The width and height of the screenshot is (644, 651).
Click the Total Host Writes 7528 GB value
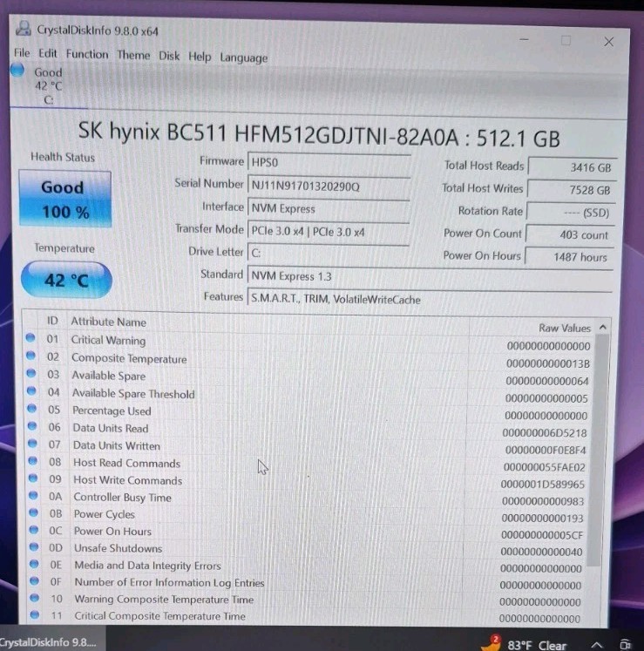[x=572, y=190]
